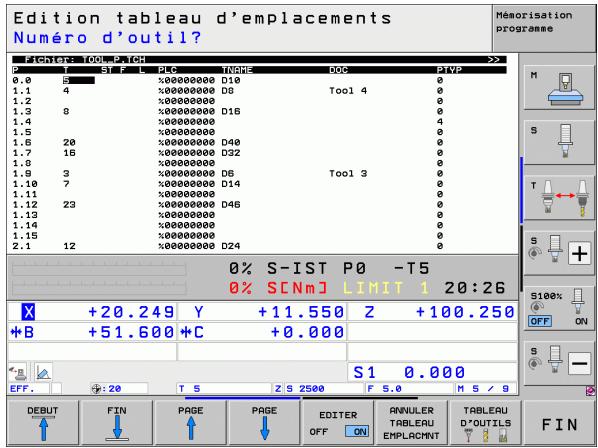
Task: Go to previous page with PAGE up softkey
Action: tap(191, 422)
